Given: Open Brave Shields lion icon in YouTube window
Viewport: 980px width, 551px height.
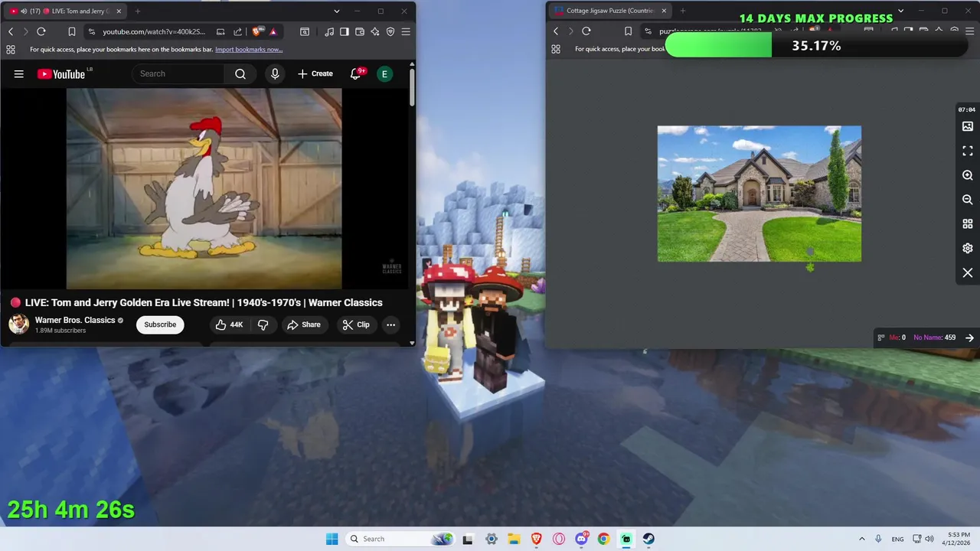Looking at the screenshot, I should click(257, 31).
